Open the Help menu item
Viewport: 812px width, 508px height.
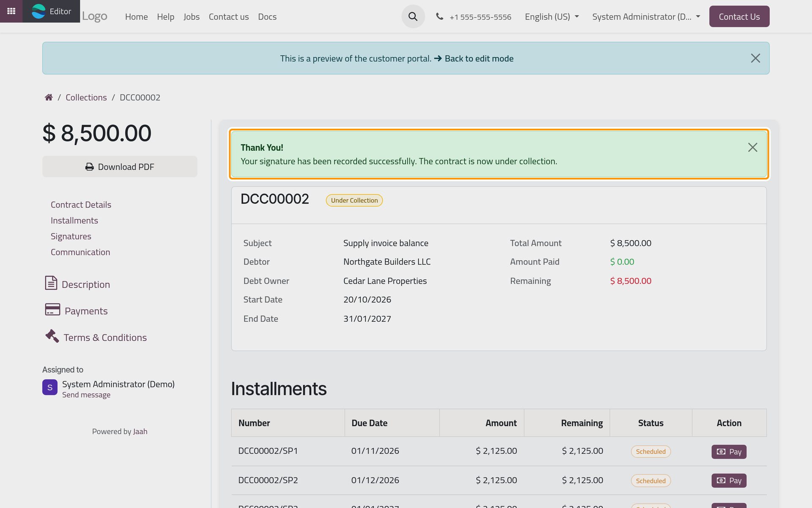click(x=165, y=17)
